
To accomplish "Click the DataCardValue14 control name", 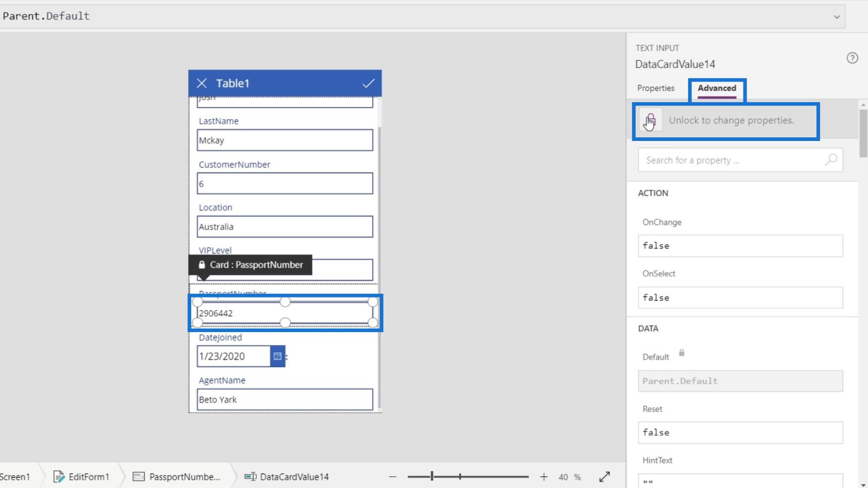I will pos(675,65).
